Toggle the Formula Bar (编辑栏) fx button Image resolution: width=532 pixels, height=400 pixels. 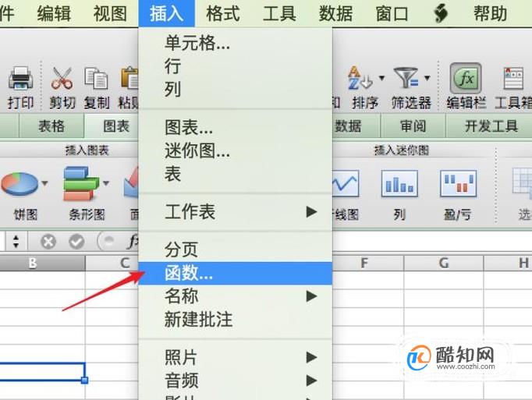[466, 79]
